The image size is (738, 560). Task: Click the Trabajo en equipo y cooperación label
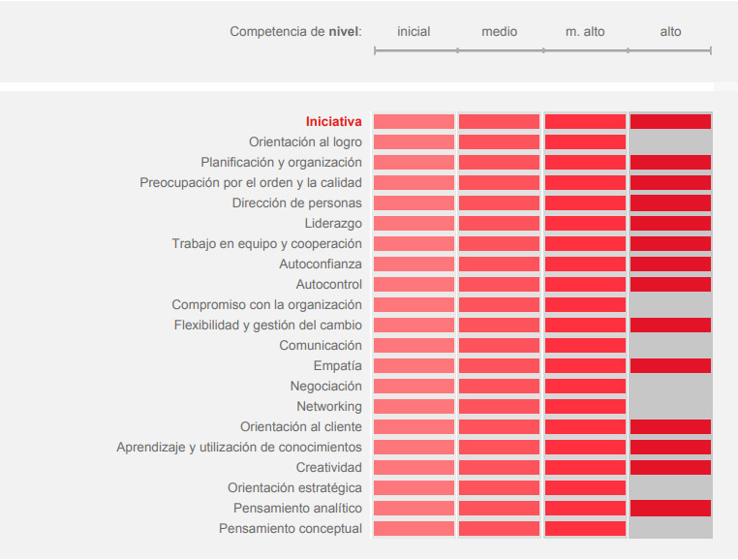[x=267, y=244]
